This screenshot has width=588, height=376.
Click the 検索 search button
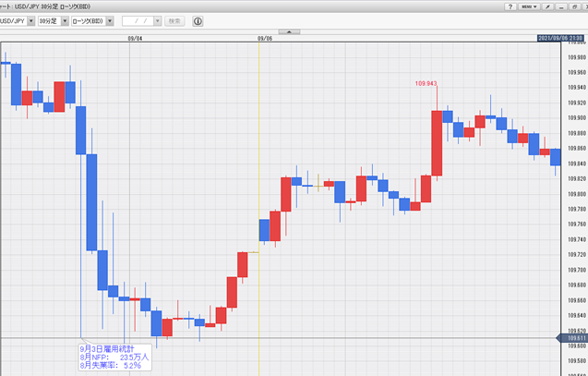pos(174,21)
